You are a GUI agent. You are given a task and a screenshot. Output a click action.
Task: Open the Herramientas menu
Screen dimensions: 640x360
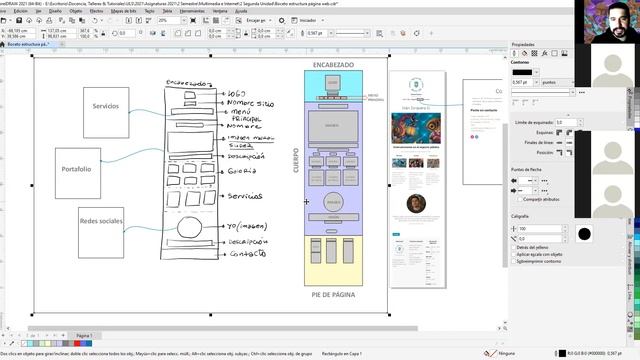tap(192, 11)
